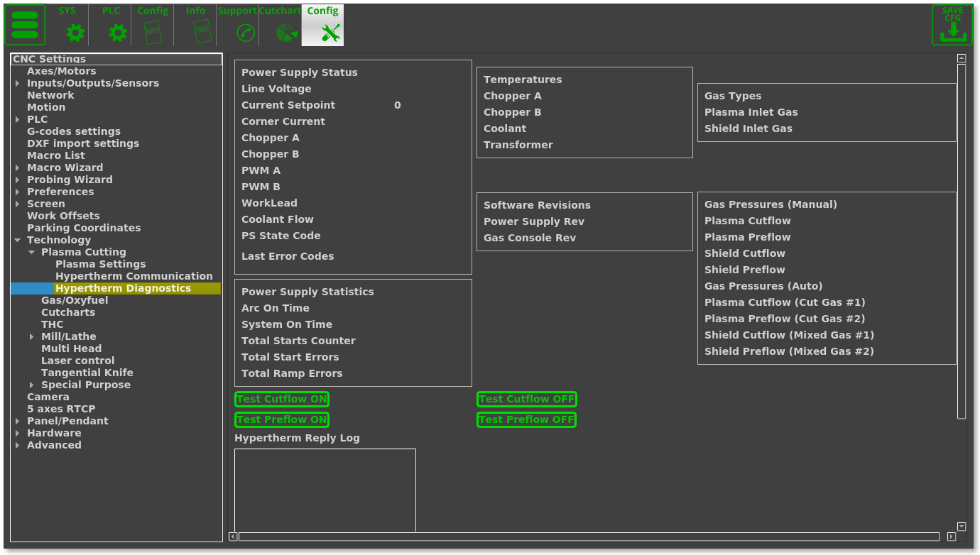Open the main hamburger menu
Image resolution: width=980 pixels, height=555 pixels.
[x=25, y=25]
